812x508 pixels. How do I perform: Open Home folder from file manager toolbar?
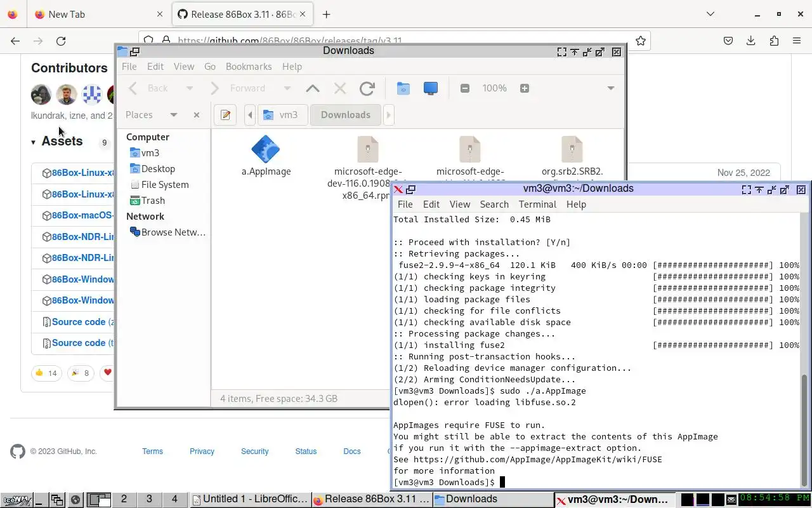coord(403,88)
